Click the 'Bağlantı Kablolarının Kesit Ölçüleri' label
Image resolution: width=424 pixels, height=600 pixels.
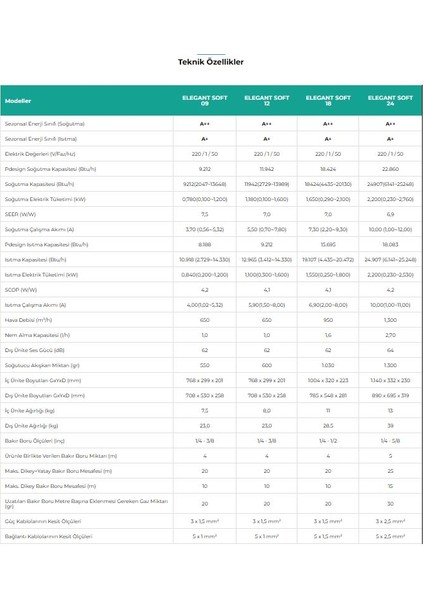[x=48, y=536]
